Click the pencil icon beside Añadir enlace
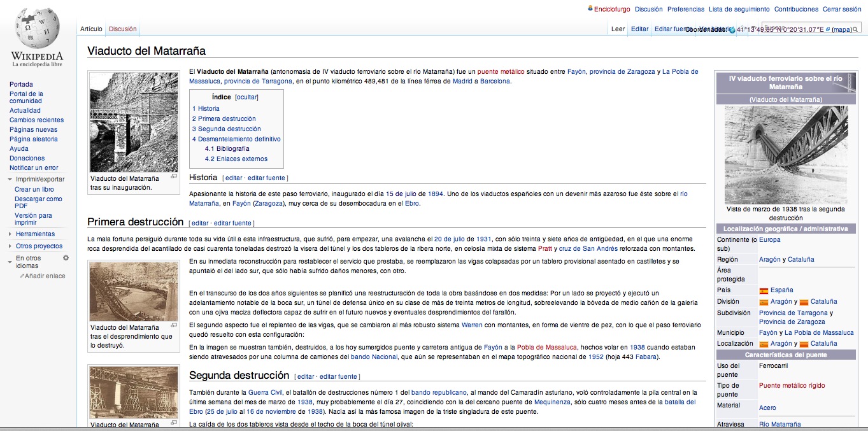Screen dimensions: 868x431 [22, 276]
